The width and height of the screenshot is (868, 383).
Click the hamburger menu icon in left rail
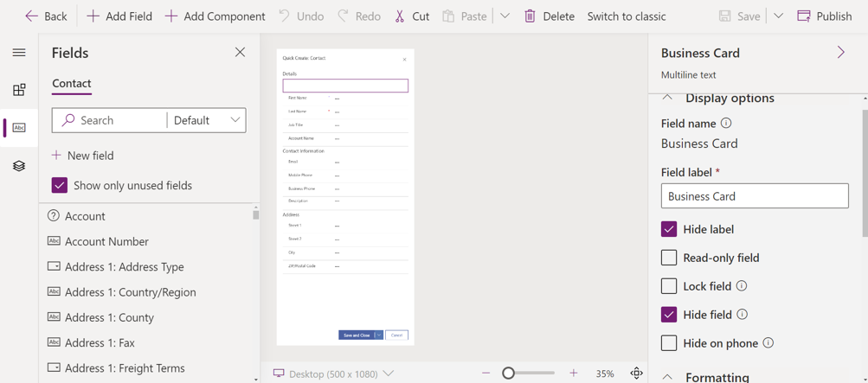click(19, 53)
